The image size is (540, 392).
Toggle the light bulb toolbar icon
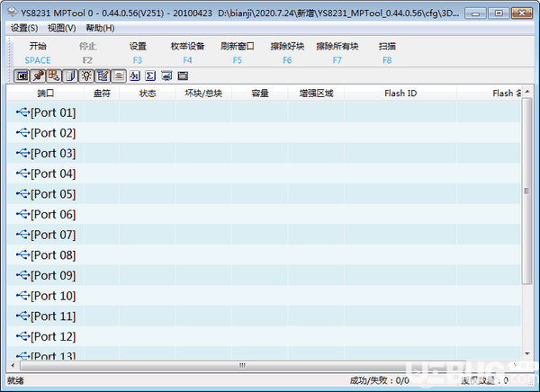[x=86, y=76]
